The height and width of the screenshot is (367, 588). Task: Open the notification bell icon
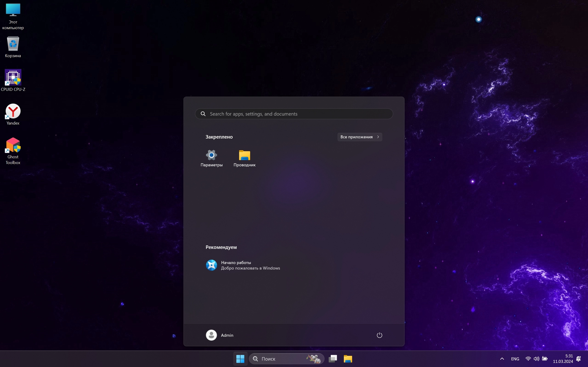pyautogui.click(x=579, y=359)
